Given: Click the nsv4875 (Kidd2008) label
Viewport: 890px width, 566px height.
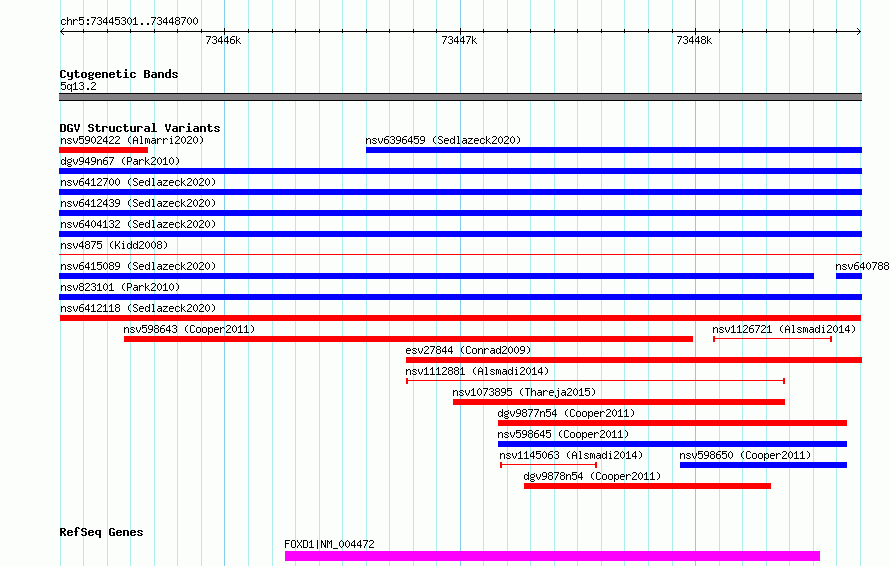Looking at the screenshot, I should tap(114, 245).
